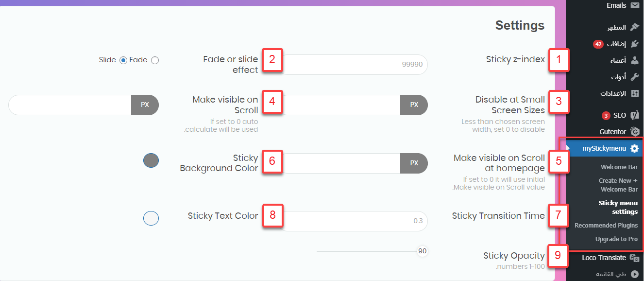Viewport: 644px width, 281px height.
Task: Open the أعضاء users person icon
Action: 635,60
